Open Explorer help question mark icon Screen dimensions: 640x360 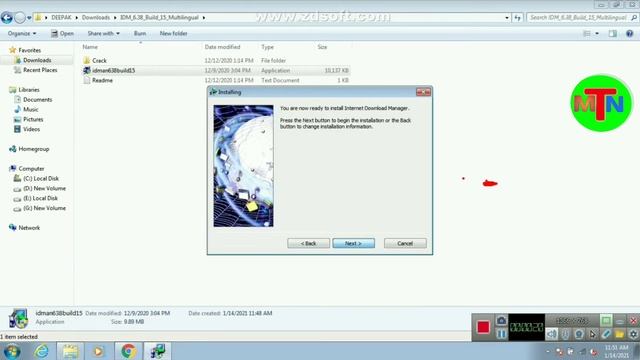[629, 33]
